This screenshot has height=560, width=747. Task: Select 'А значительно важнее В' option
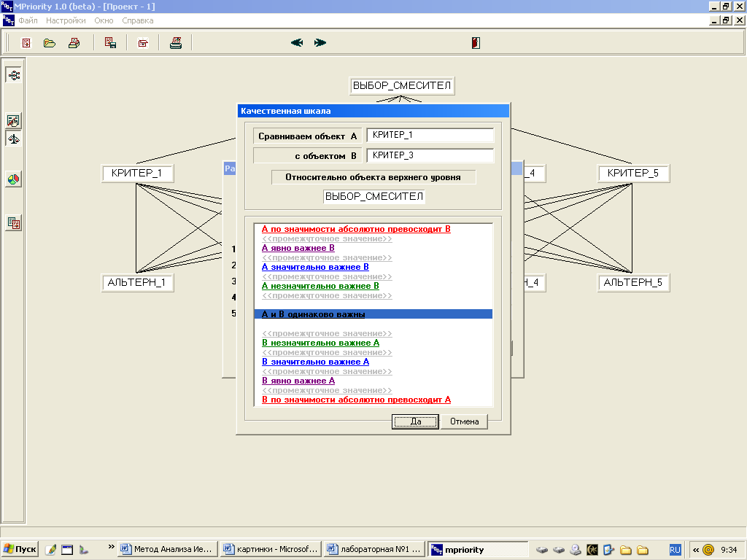click(x=315, y=267)
